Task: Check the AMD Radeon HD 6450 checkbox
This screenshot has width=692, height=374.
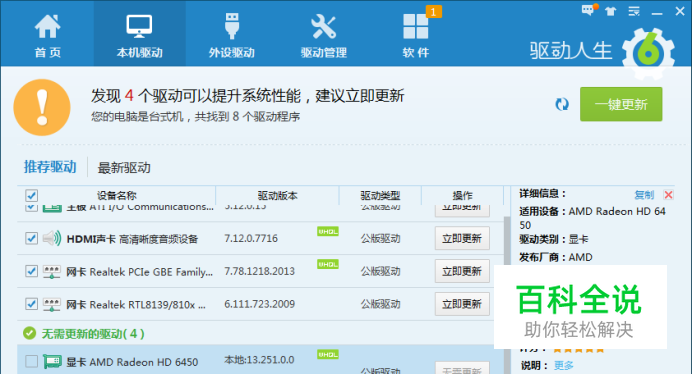Action: point(31,362)
